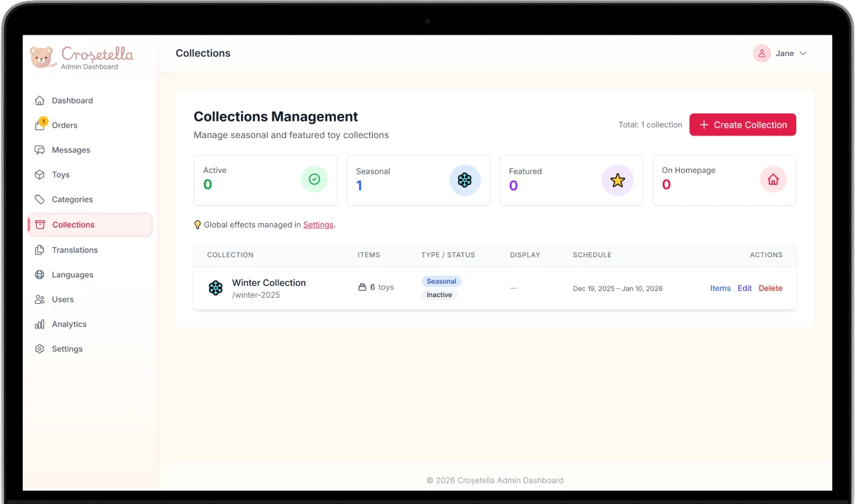This screenshot has width=855, height=504.
Task: Click the Settings gear icon in sidebar
Action: 39,349
